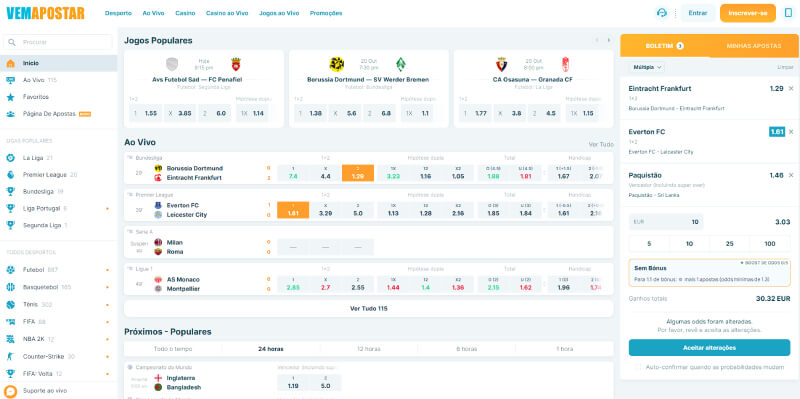Deselect the Eintracht Frankfurt win odd 1.29

pyautogui.click(x=358, y=173)
